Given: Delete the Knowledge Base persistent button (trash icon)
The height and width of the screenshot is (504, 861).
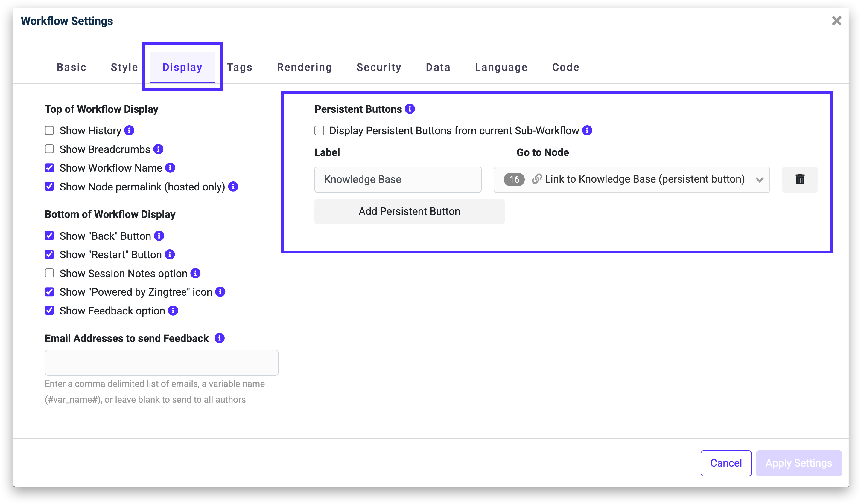Looking at the screenshot, I should (x=799, y=180).
